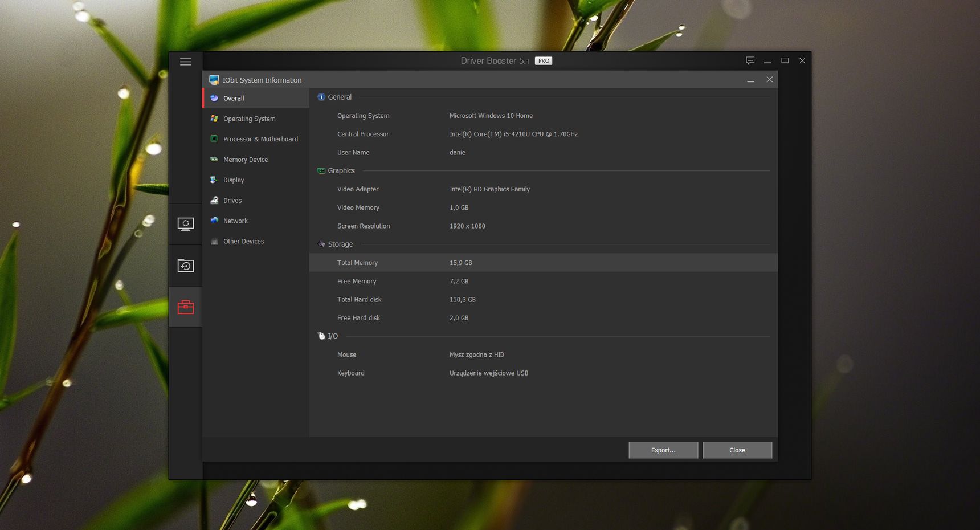Click the Processor & Motherboard chip icon
This screenshot has width=980, height=530.
point(214,139)
